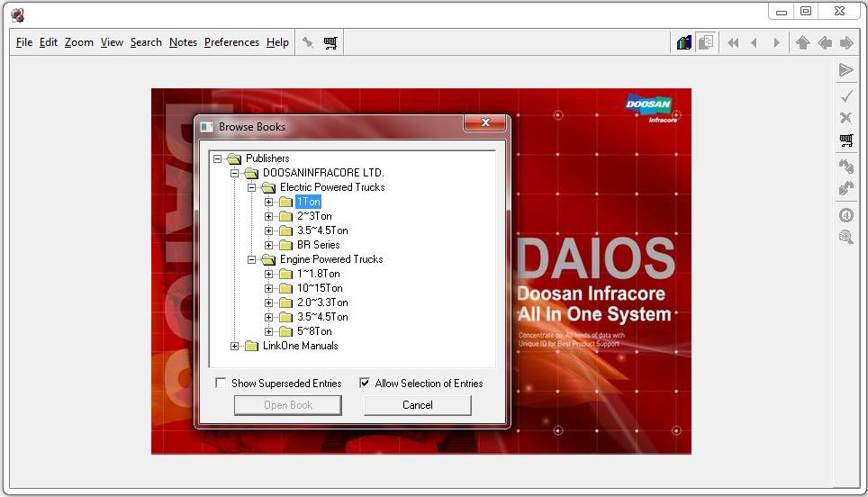
Task: Click the DOOSANINFRACORE LTD. folder icon
Action: [251, 173]
